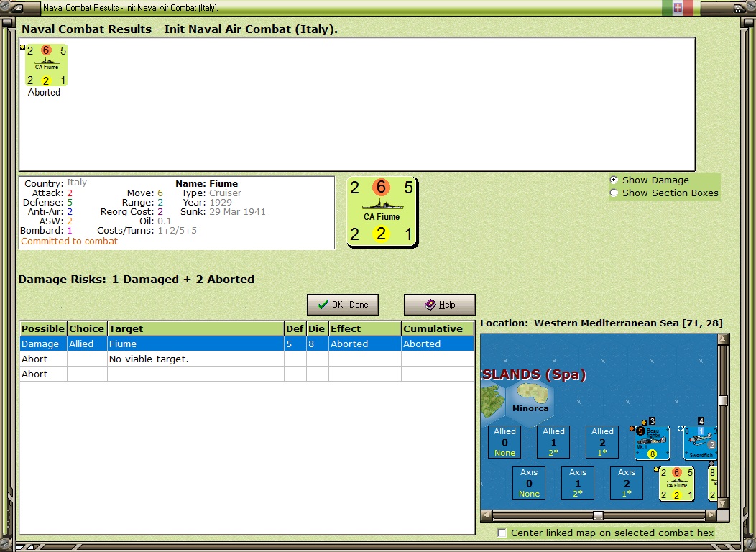Click the Allied 0 None section box

click(504, 441)
